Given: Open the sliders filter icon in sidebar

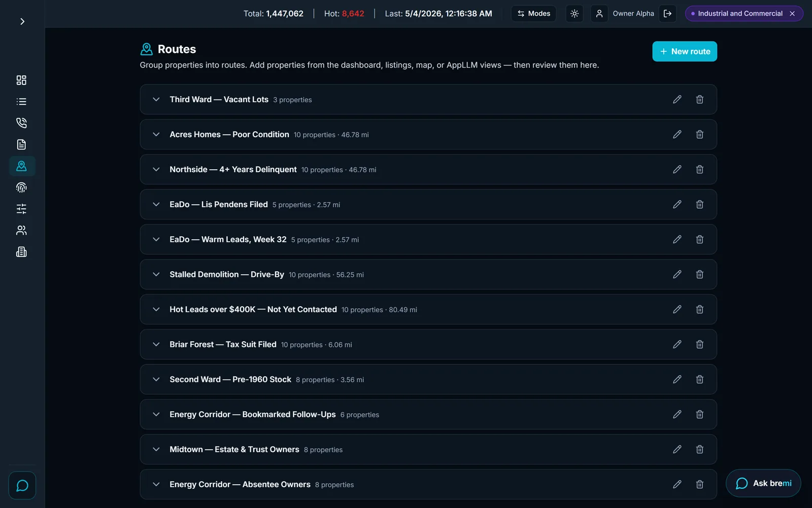Looking at the screenshot, I should [21, 209].
